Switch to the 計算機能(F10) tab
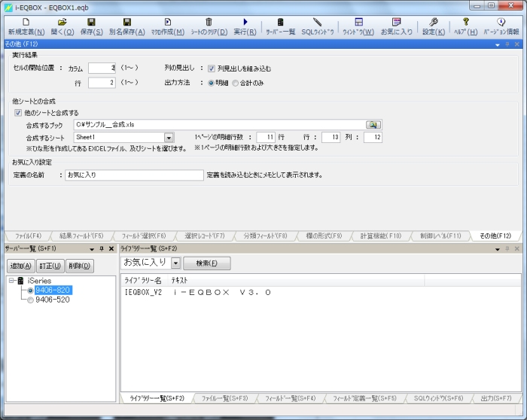This screenshot has width=527, height=420. click(381, 236)
